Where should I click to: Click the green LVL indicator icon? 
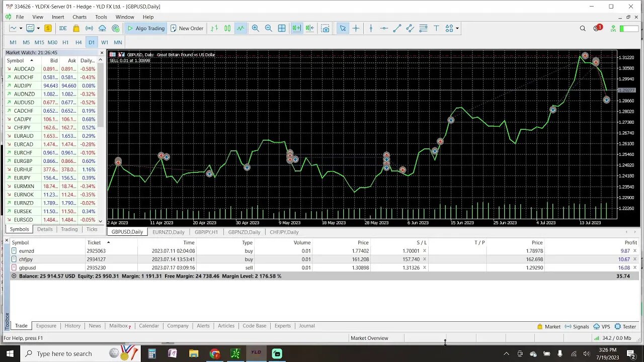coord(613,28)
